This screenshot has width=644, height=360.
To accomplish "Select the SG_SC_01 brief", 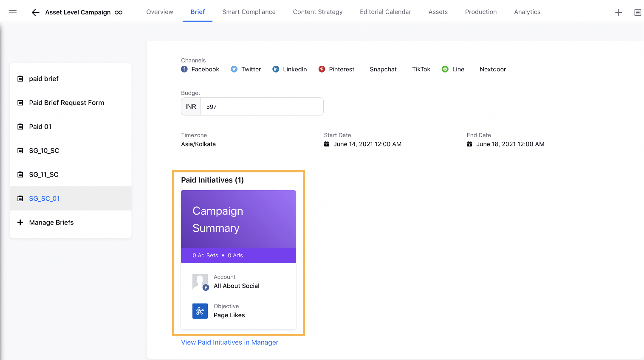I will point(71,198).
